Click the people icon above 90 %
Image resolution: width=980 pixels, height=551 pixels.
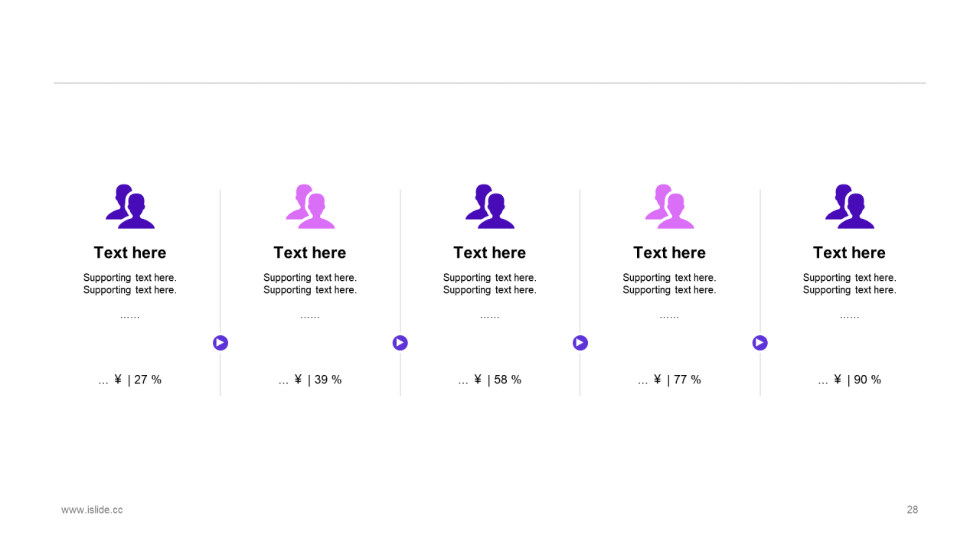[850, 207]
